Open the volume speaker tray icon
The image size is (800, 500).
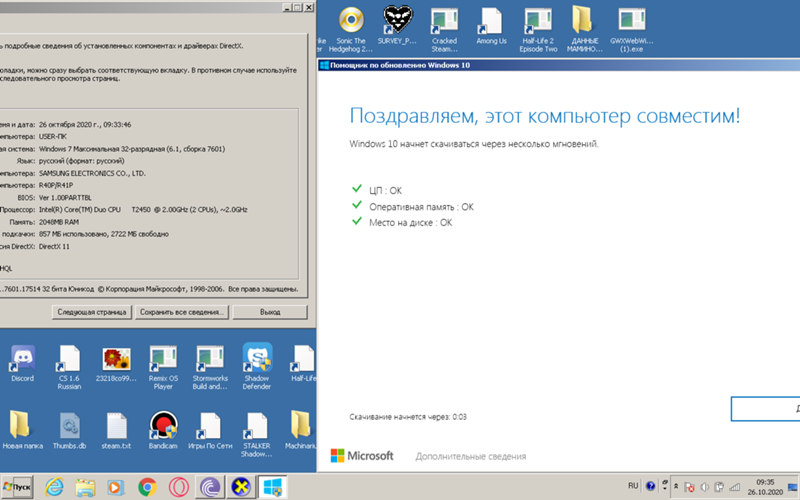coord(705,487)
